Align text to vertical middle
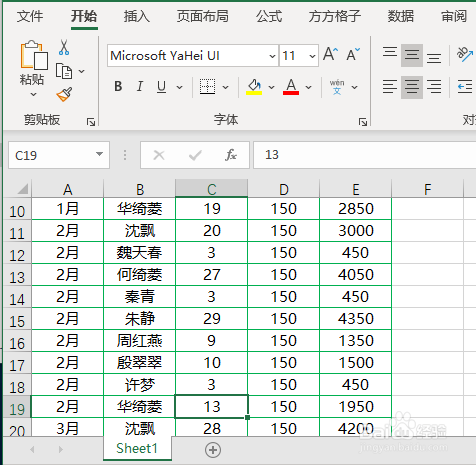Screen dimensions: 476x465 (412, 55)
